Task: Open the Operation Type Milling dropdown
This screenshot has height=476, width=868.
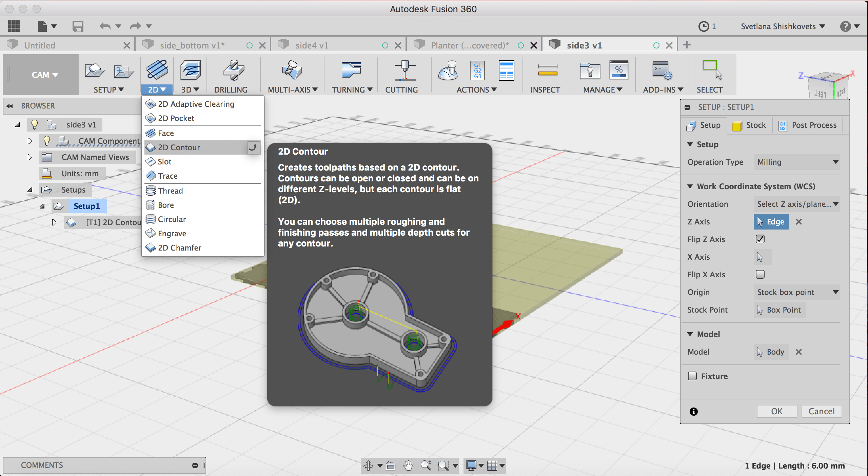Action: click(796, 162)
